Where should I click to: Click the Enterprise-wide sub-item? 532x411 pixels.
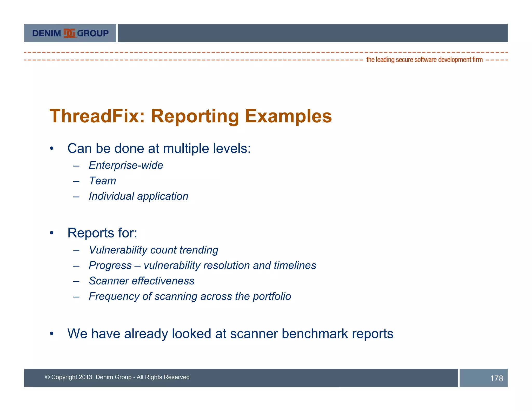coord(126,165)
